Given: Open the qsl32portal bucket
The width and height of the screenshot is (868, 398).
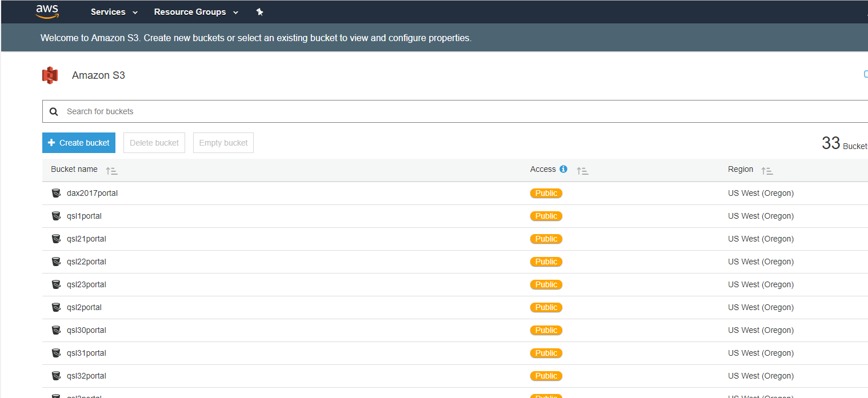Looking at the screenshot, I should point(86,376).
